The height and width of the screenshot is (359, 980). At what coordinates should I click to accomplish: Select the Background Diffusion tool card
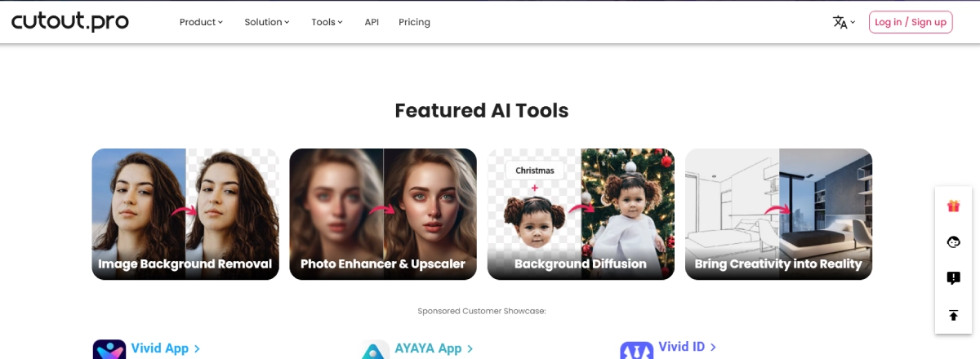pos(581,214)
